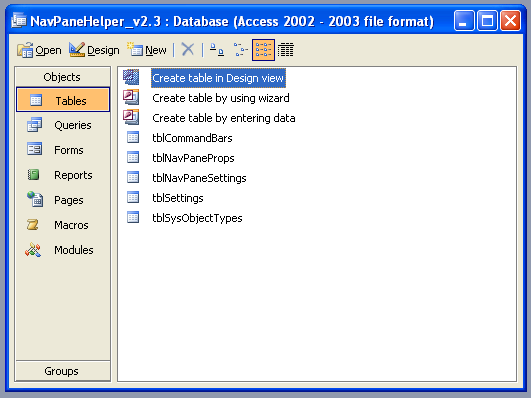Select tblNavPaneProps table name
531x398 pixels.
tap(193, 158)
